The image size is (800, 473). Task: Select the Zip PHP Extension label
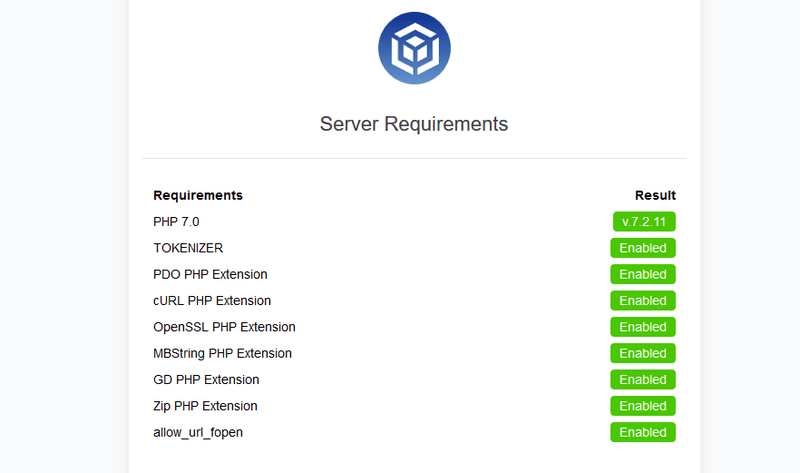[x=205, y=406]
